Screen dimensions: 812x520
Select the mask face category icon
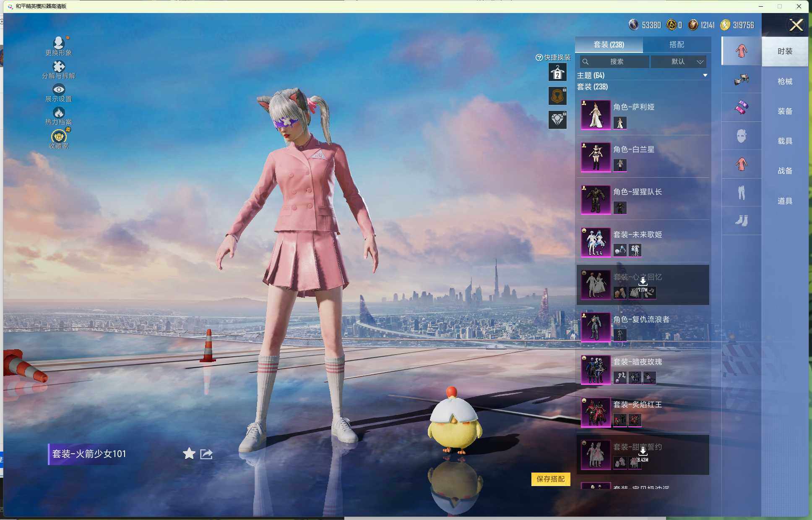[741, 136]
